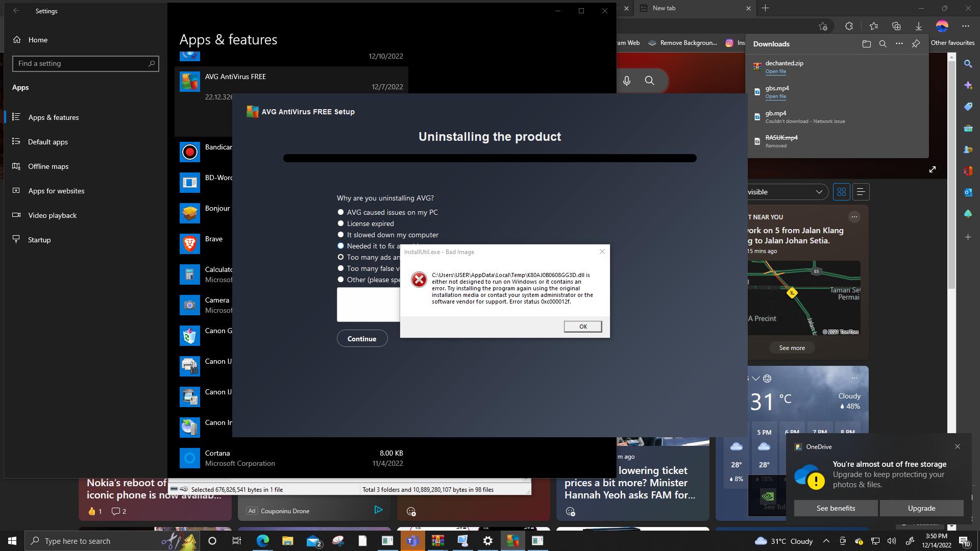This screenshot has width=980, height=551.
Task: Open Microsoft Edge from the taskbar
Action: [x=262, y=541]
